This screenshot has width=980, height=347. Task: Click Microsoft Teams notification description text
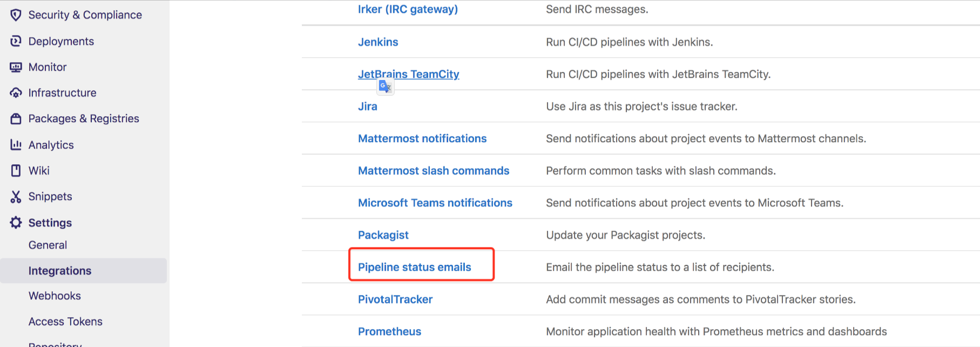695,203
